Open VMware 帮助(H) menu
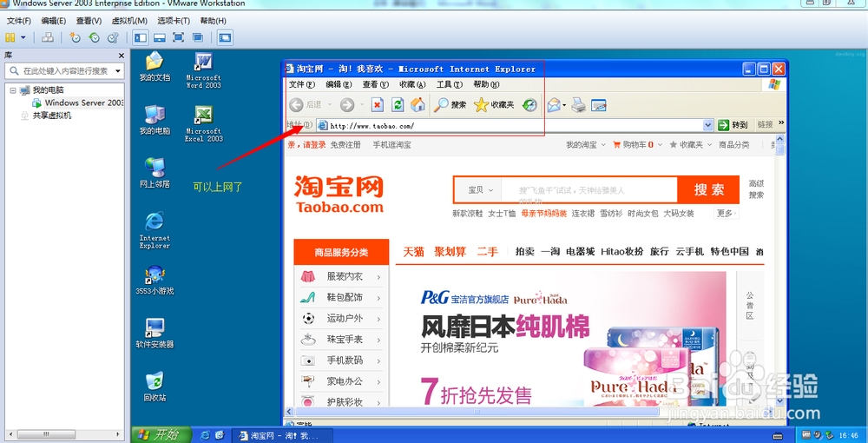This screenshot has height=443, width=868. point(214,21)
